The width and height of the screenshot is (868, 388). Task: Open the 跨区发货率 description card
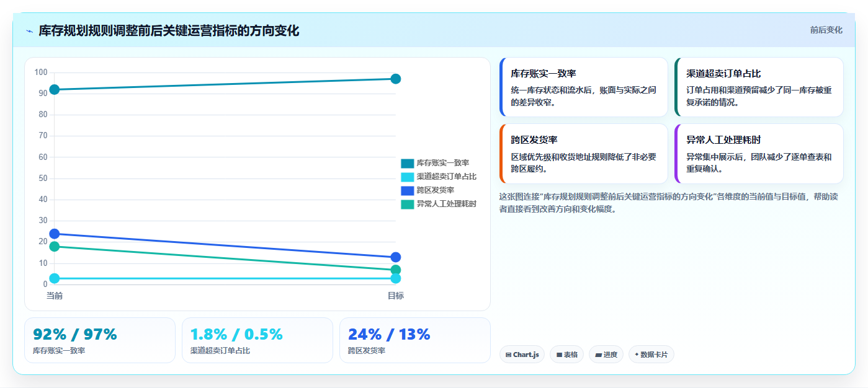point(583,154)
